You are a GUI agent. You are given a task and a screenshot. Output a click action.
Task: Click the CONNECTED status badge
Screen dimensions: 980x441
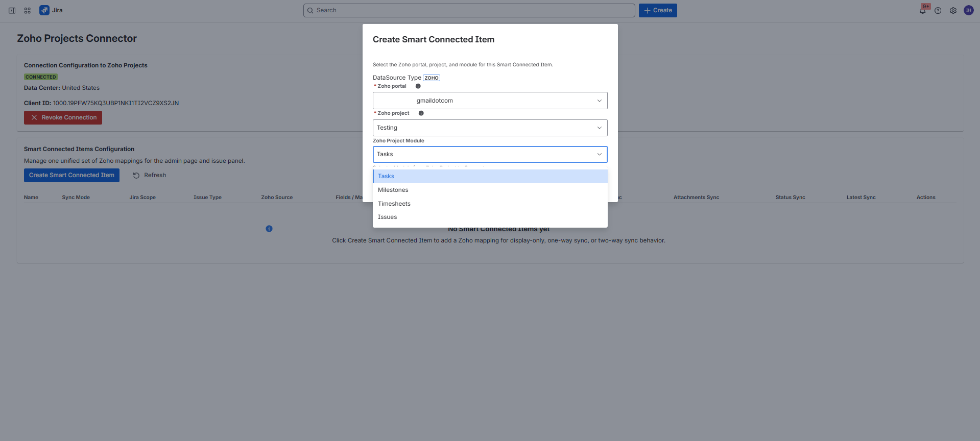click(x=41, y=77)
